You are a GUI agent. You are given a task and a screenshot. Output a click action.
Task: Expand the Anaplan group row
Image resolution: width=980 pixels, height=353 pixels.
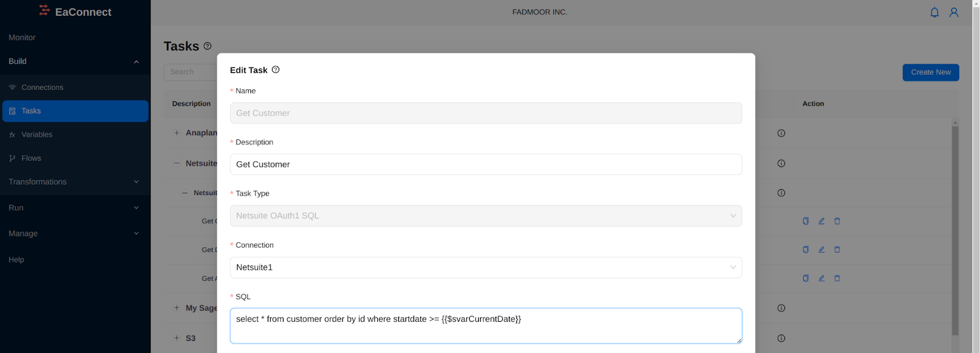pyautogui.click(x=176, y=133)
